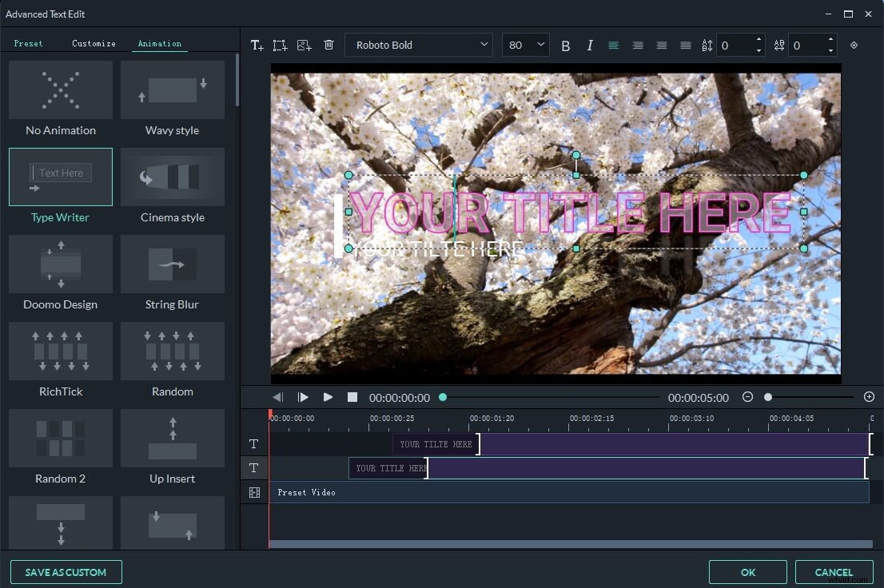Click the Stop playback icon
Image resolution: width=884 pixels, height=588 pixels.
352,396
